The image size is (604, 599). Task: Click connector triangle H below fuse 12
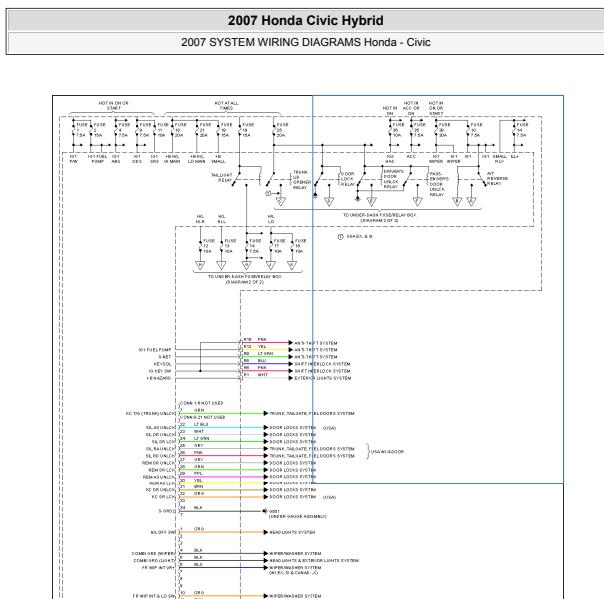pyautogui.click(x=200, y=265)
